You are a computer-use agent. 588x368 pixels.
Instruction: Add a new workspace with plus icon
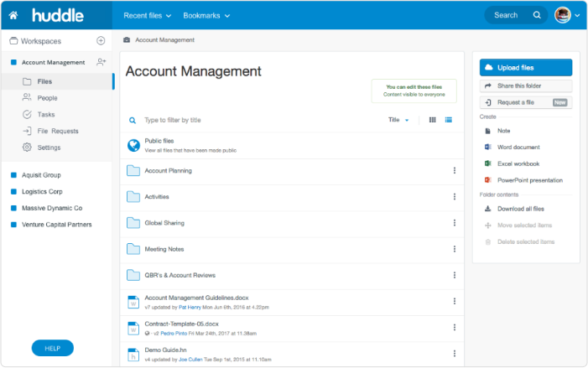click(101, 40)
